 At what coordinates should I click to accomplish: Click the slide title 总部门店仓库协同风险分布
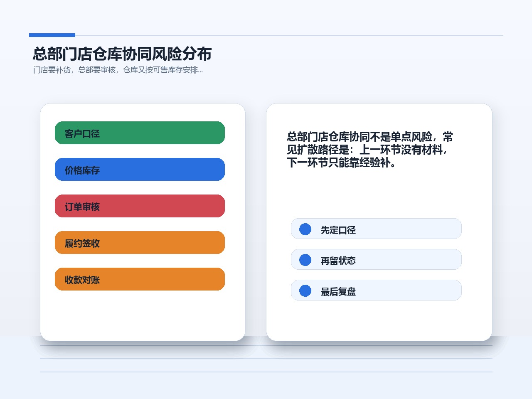122,54
